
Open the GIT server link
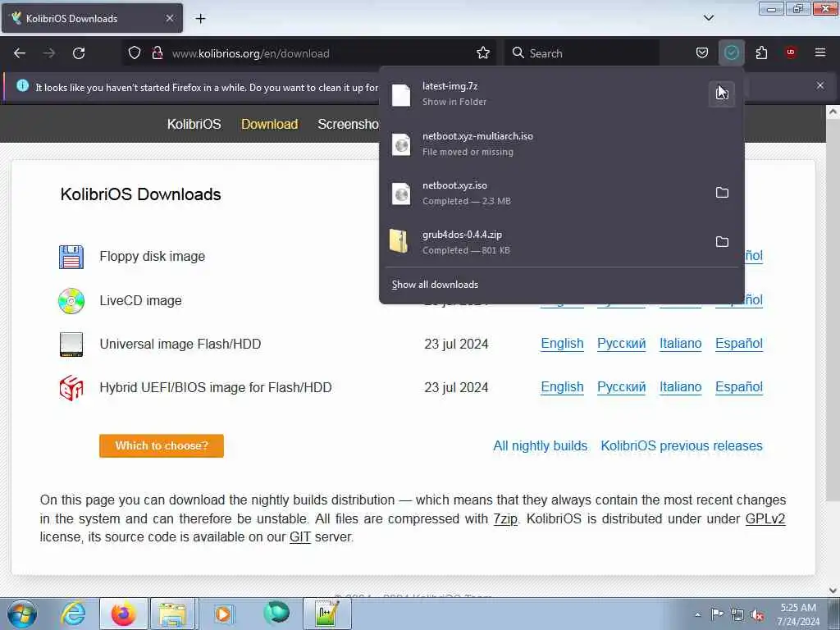click(300, 536)
